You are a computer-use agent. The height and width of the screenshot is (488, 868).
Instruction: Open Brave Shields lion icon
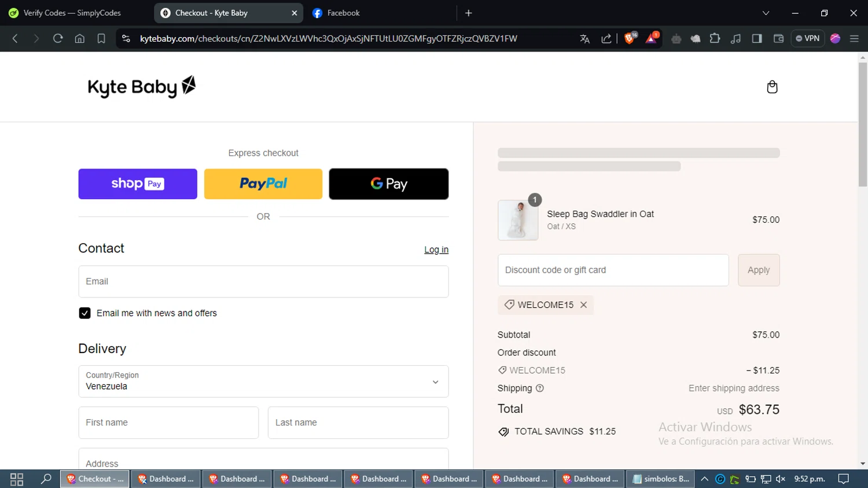(x=630, y=39)
